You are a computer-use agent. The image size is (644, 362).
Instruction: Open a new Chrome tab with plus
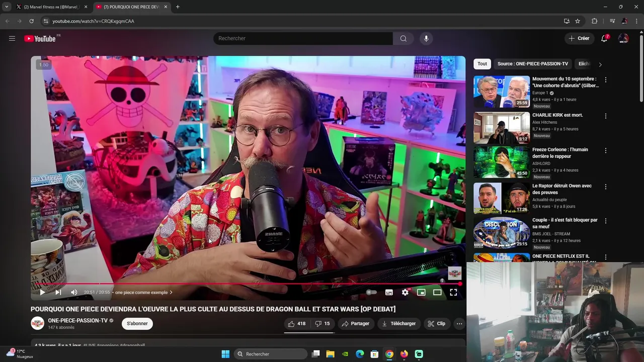pos(178,7)
